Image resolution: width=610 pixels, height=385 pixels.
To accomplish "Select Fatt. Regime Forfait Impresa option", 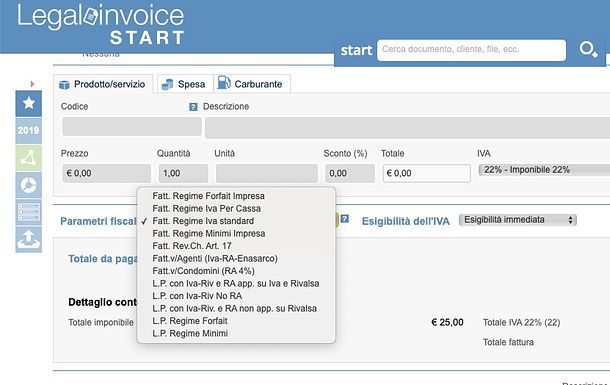I will point(236,196).
